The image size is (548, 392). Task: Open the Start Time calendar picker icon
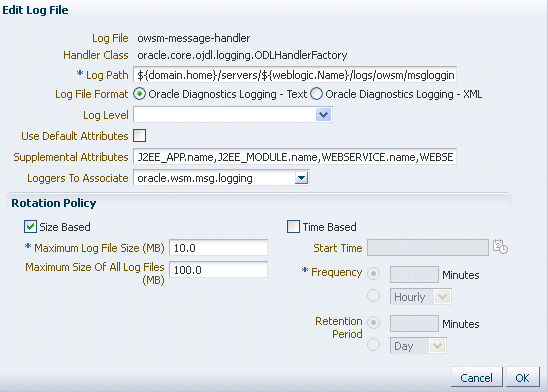coord(500,247)
